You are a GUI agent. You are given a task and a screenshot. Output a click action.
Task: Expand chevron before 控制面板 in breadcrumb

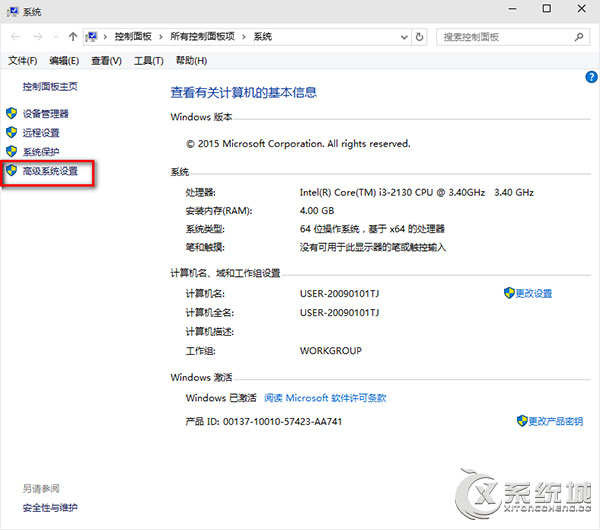click(x=105, y=37)
